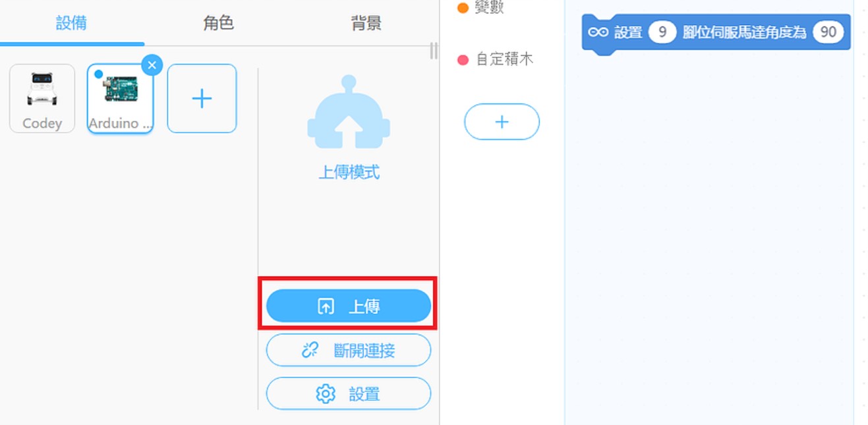
Task: Click the 斷開連接 button text
Action: [x=364, y=350]
